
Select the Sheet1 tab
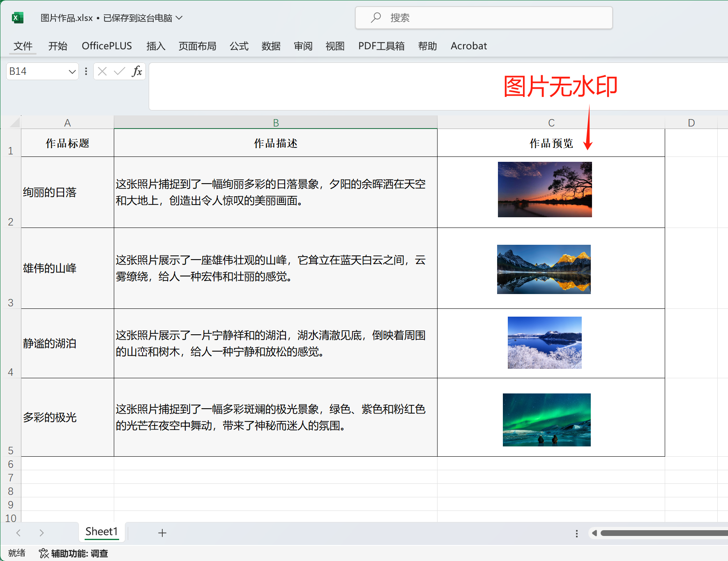pos(102,531)
